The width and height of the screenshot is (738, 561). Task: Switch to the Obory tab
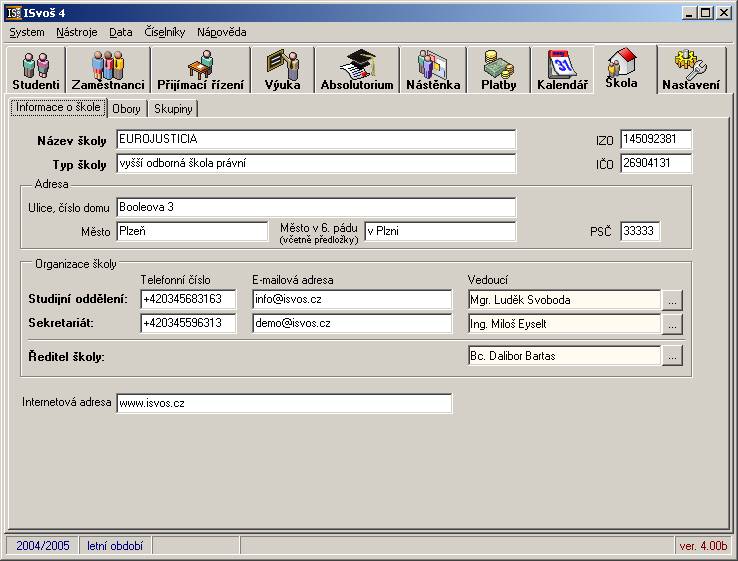127,109
